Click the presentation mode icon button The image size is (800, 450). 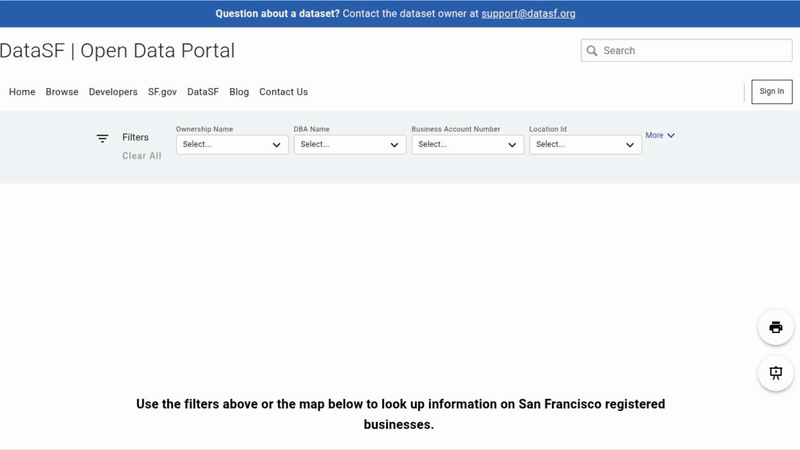pos(775,373)
